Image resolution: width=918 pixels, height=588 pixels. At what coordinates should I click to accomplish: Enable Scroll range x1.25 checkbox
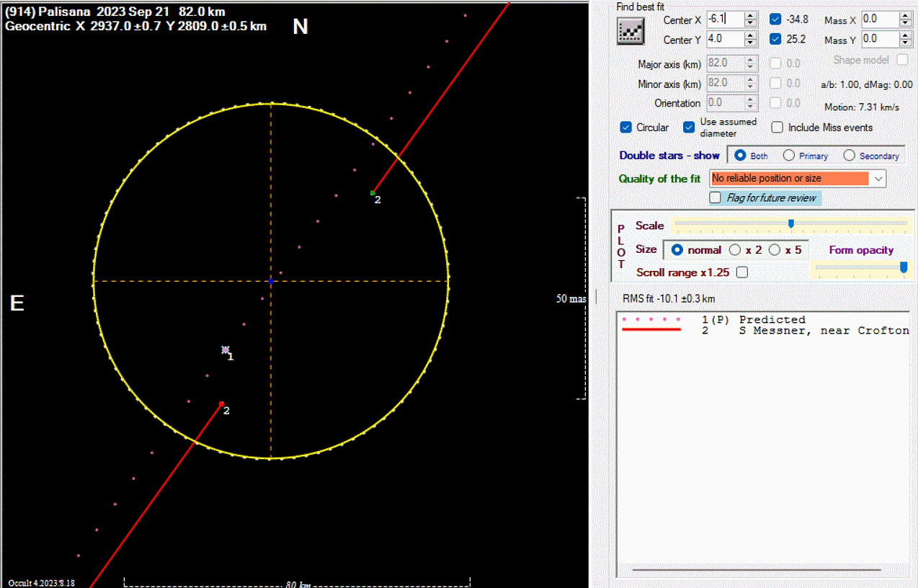point(741,272)
